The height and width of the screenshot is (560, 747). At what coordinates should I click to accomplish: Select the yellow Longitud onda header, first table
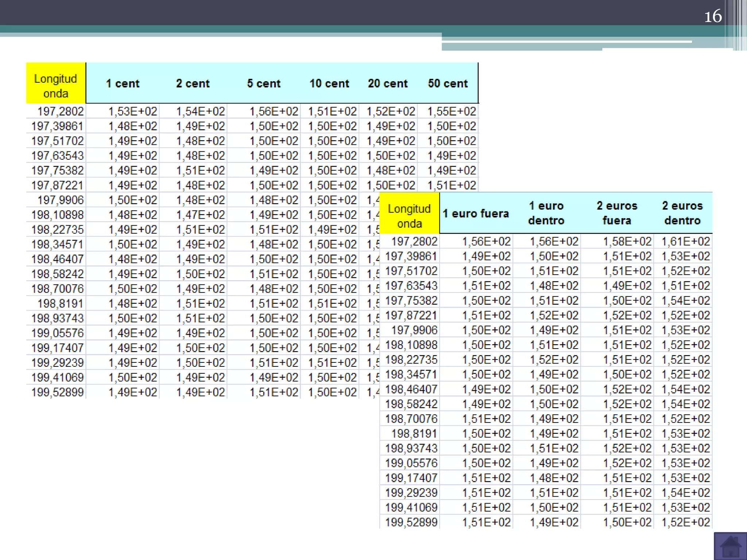(x=56, y=86)
